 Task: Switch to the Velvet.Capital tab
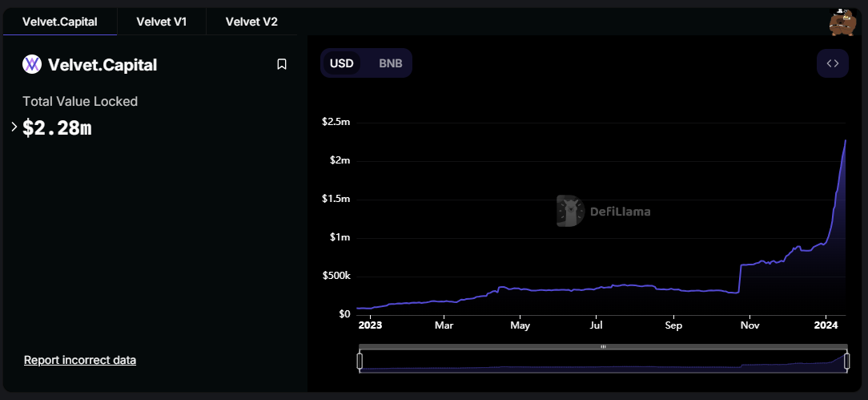(x=60, y=22)
